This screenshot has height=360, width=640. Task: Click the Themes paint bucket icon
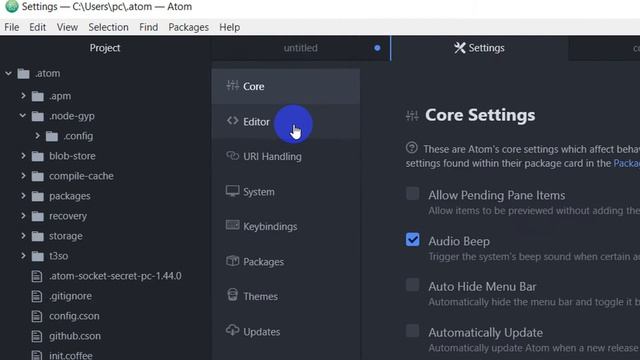tap(233, 295)
